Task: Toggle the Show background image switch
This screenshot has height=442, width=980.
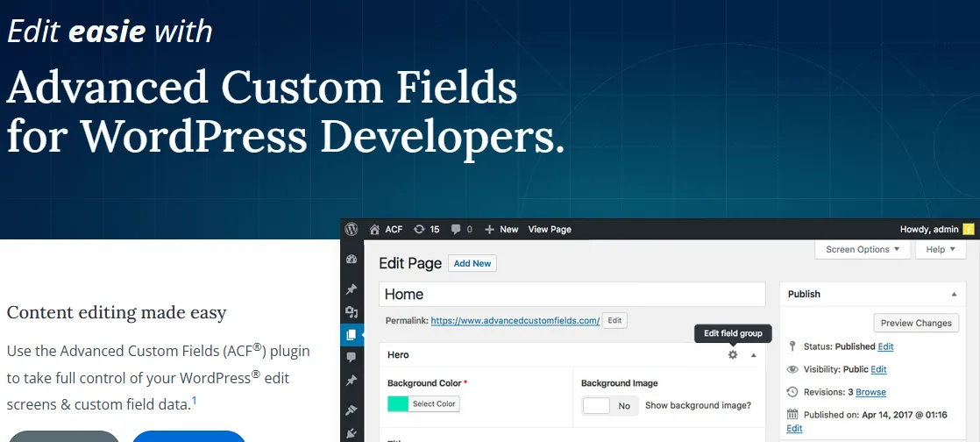Action: (610, 406)
